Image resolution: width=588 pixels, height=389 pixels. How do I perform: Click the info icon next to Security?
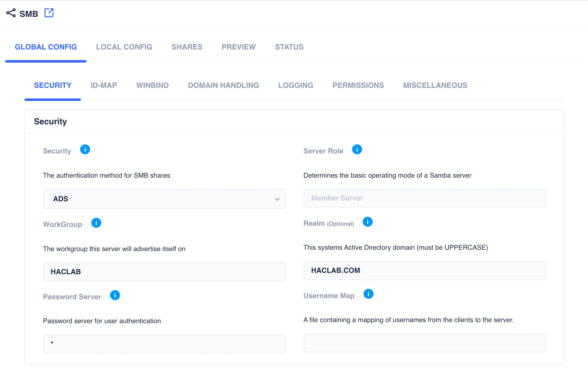click(85, 149)
